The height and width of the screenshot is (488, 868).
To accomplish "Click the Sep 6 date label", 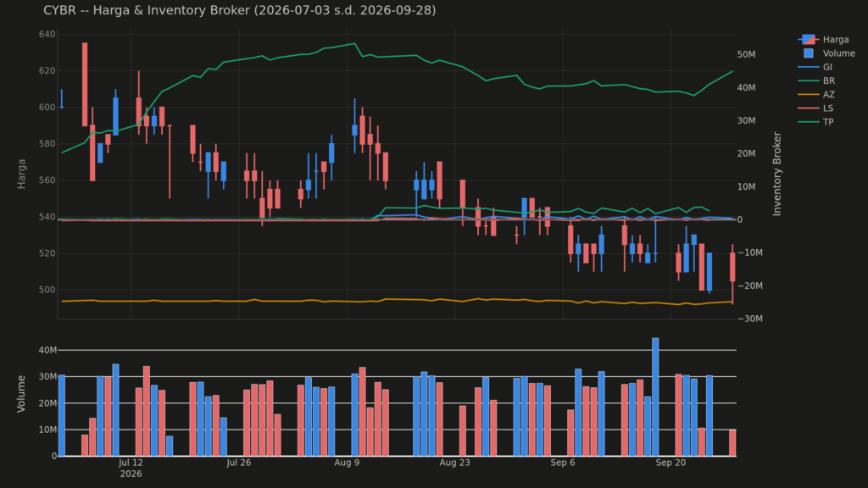I will 563,463.
